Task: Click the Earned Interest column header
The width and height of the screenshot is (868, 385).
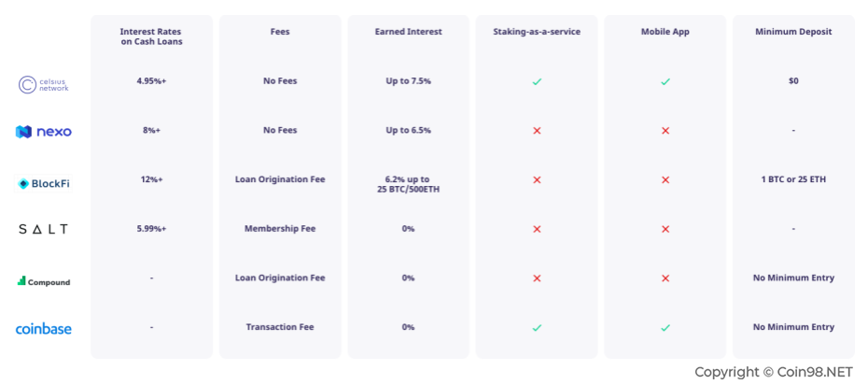Action: point(409,32)
